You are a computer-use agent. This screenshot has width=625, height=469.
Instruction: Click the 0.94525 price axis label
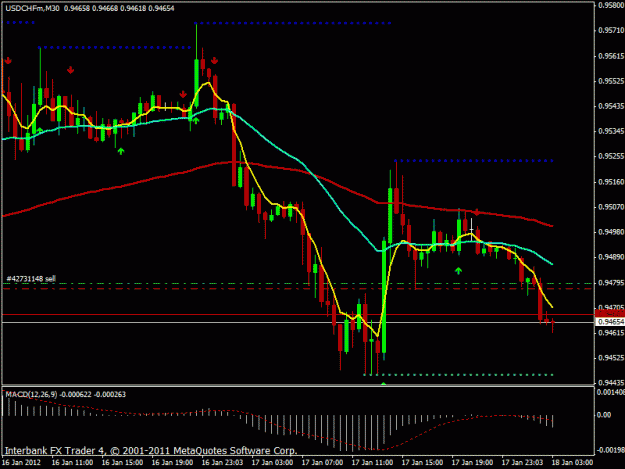(611, 358)
